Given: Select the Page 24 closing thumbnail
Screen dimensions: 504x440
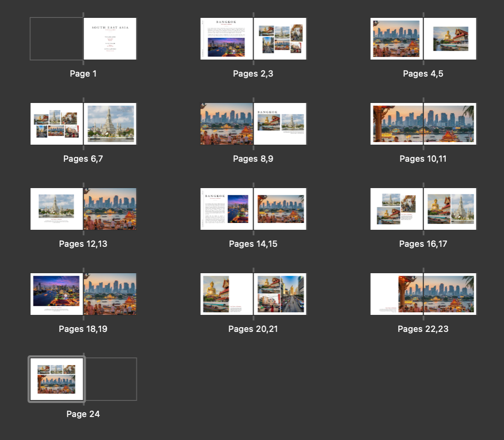Looking at the screenshot, I should 56,379.
